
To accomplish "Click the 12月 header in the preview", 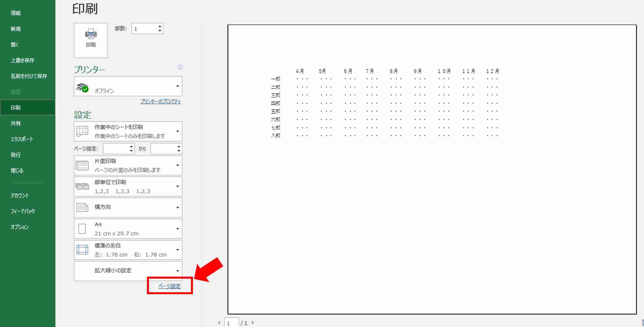I will tap(492, 71).
